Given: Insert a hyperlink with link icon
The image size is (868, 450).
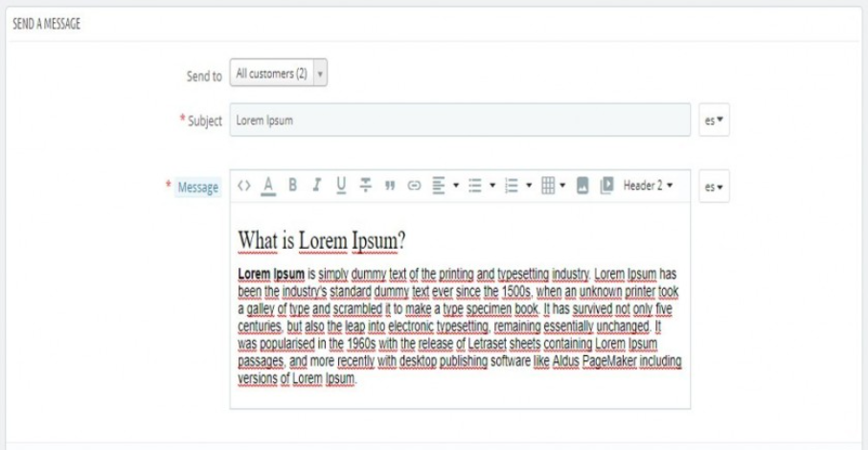Looking at the screenshot, I should 414,186.
